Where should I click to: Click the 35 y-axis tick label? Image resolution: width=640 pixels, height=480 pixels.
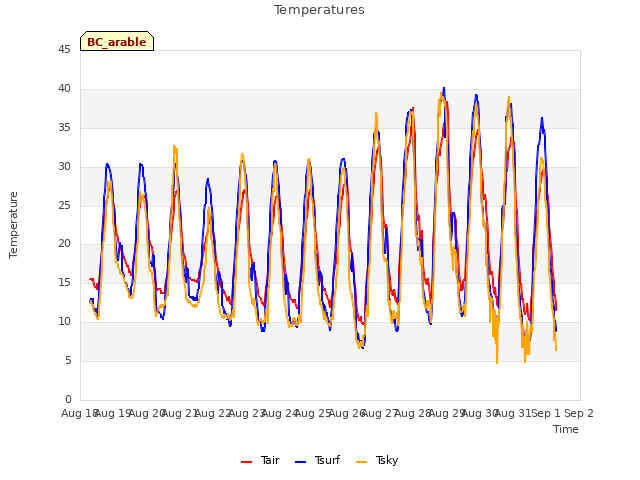coord(64,128)
